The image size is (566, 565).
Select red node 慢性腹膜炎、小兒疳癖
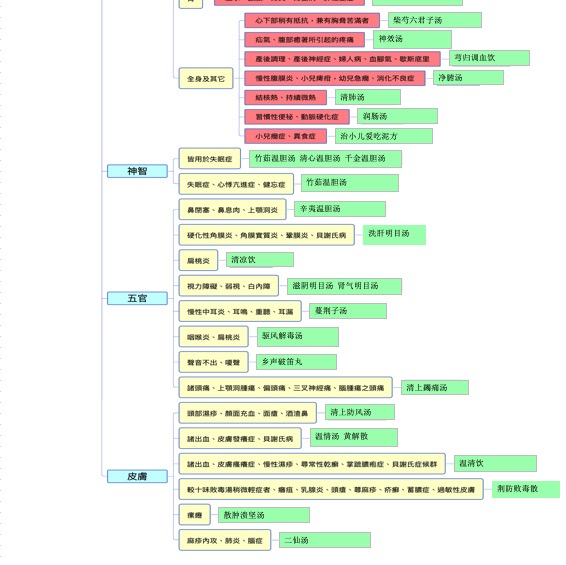pyautogui.click(x=335, y=78)
